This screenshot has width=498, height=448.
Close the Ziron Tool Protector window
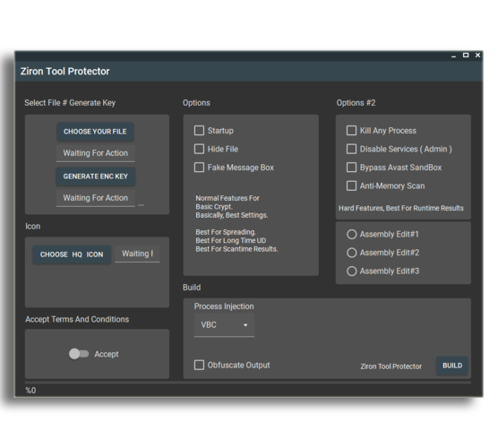coord(477,56)
